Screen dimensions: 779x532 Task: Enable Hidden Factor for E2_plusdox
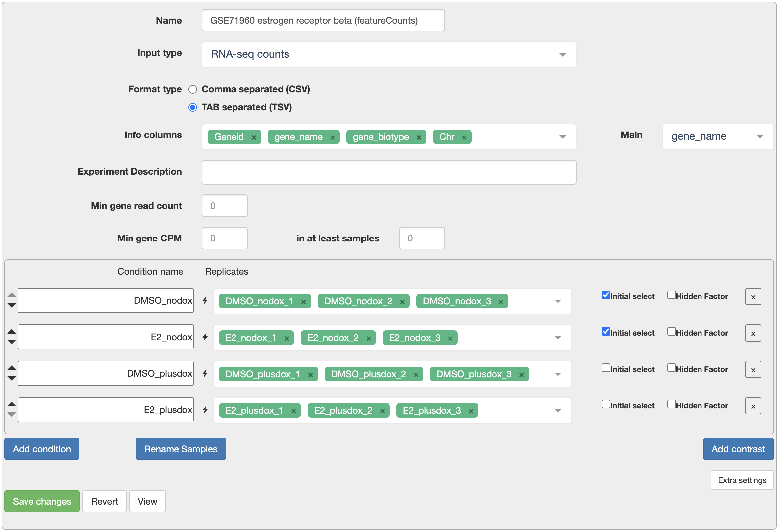671,404
